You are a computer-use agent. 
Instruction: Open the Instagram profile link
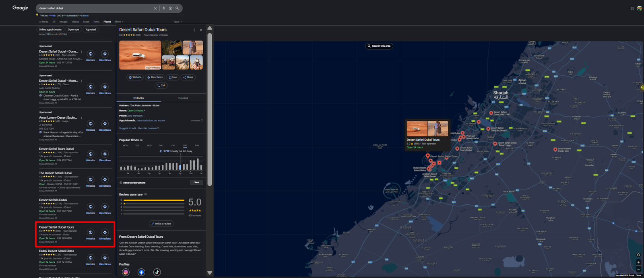coord(126,272)
